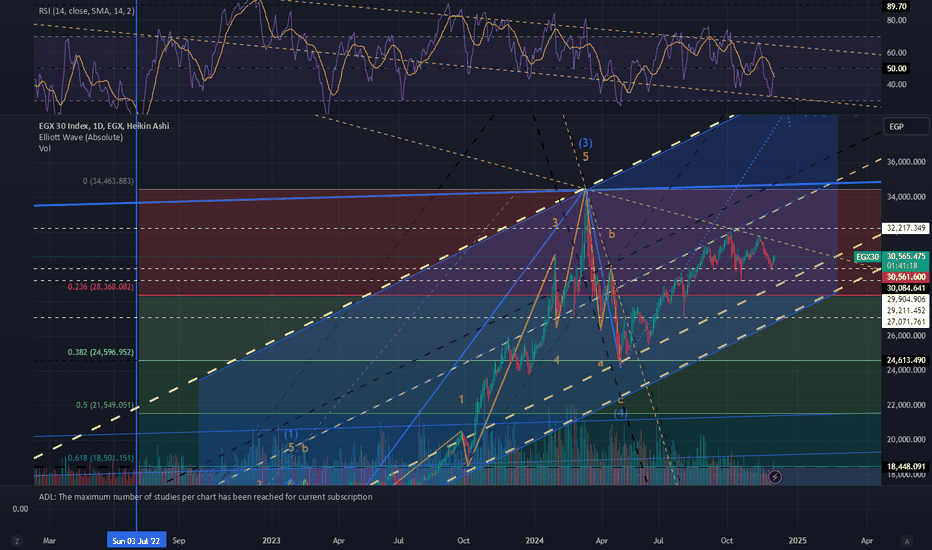Click the 30,084.641 price label
The height and width of the screenshot is (550, 932).
tap(906, 288)
